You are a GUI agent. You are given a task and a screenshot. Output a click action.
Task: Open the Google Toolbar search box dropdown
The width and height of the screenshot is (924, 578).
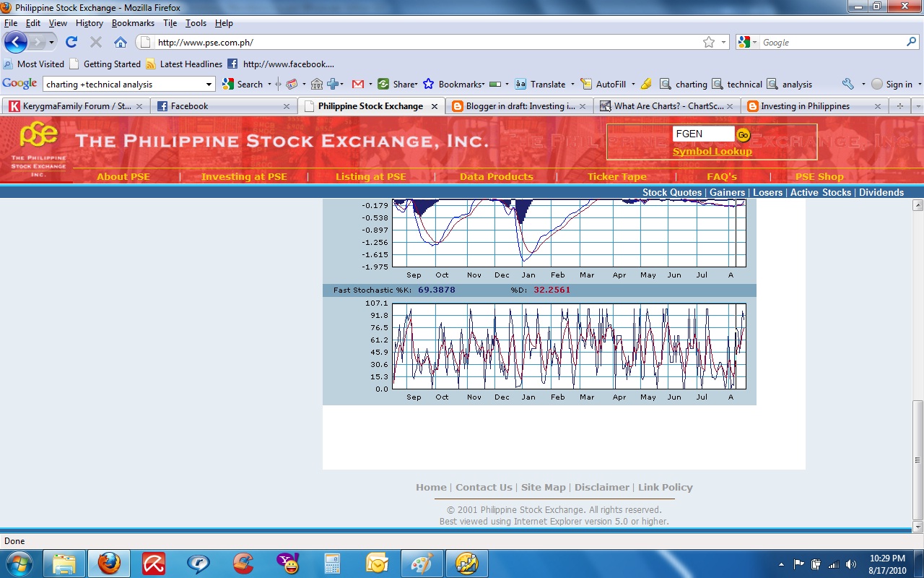[x=208, y=84]
